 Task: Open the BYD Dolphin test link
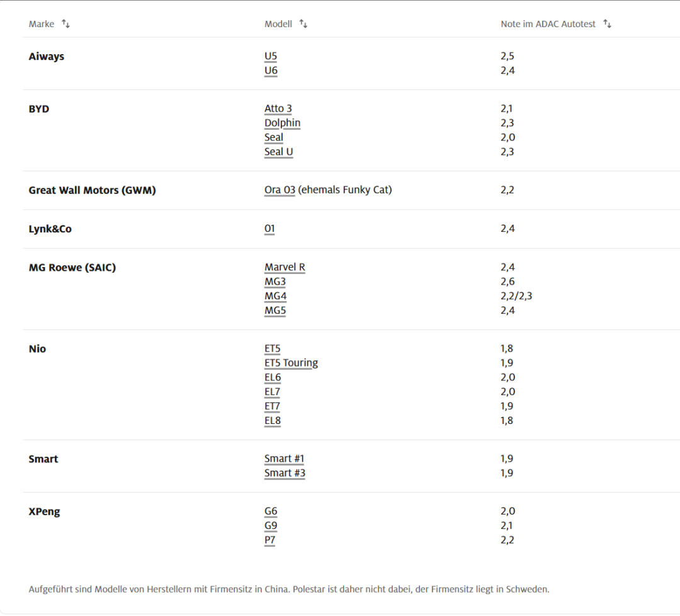click(x=282, y=123)
